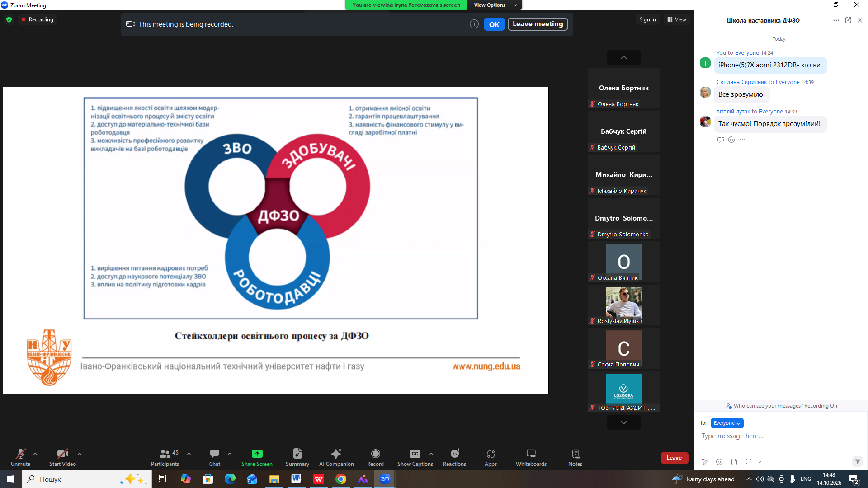868x488 pixels.
Task: Open chat more options ellipsis
Action: (836, 20)
